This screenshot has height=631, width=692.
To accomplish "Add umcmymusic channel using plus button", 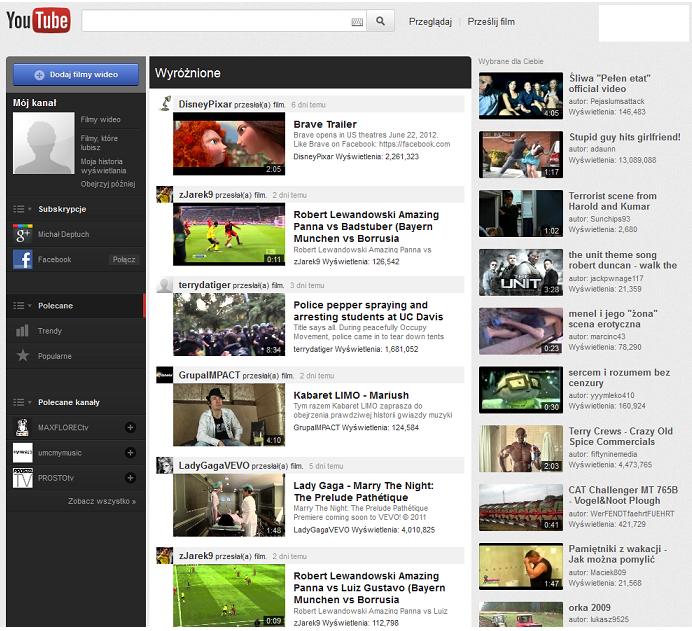I will [x=130, y=453].
